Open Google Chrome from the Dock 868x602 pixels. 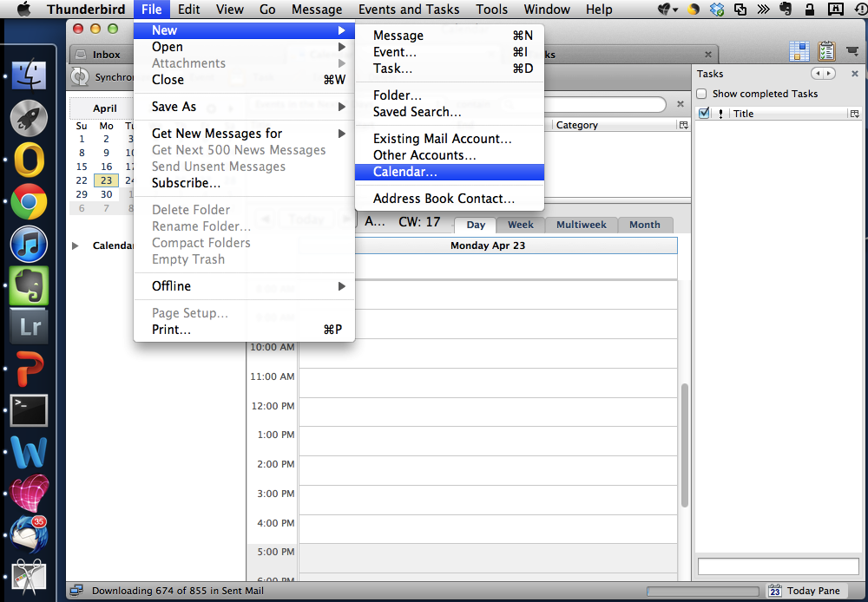click(29, 202)
